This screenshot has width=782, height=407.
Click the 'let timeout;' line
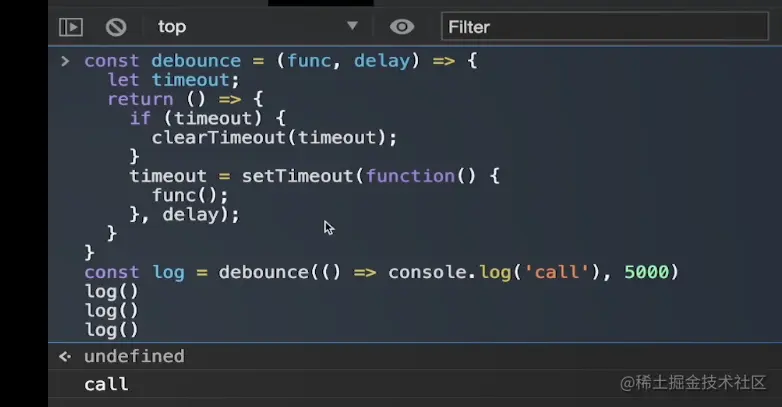(x=174, y=80)
